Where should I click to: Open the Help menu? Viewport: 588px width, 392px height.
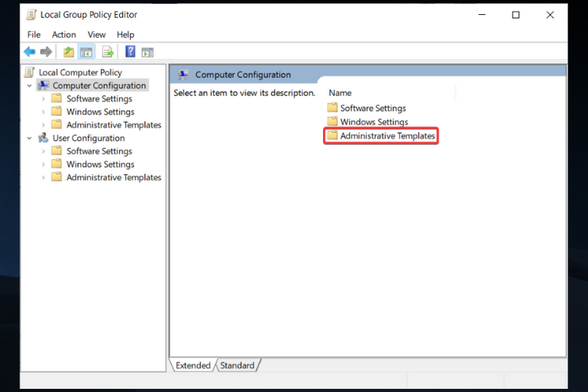click(125, 34)
